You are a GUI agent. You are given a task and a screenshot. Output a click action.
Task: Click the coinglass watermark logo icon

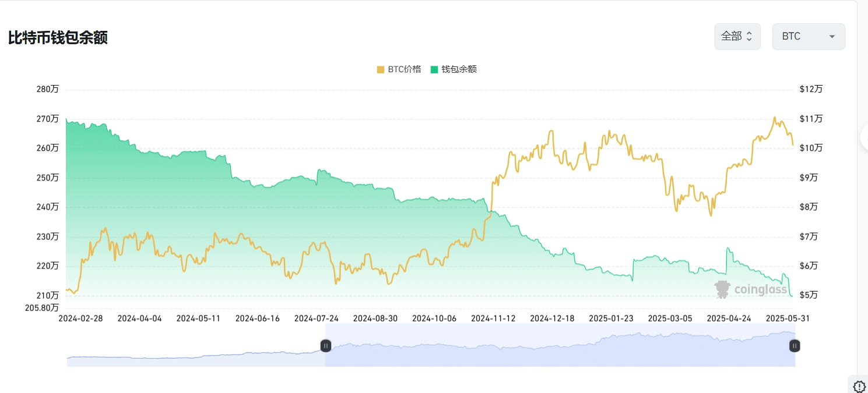pos(723,289)
